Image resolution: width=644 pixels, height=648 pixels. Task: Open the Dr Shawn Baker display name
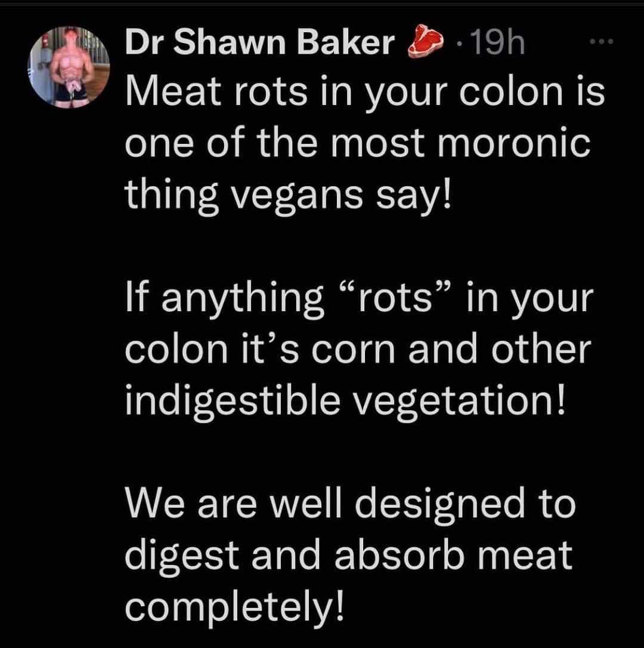260,42
